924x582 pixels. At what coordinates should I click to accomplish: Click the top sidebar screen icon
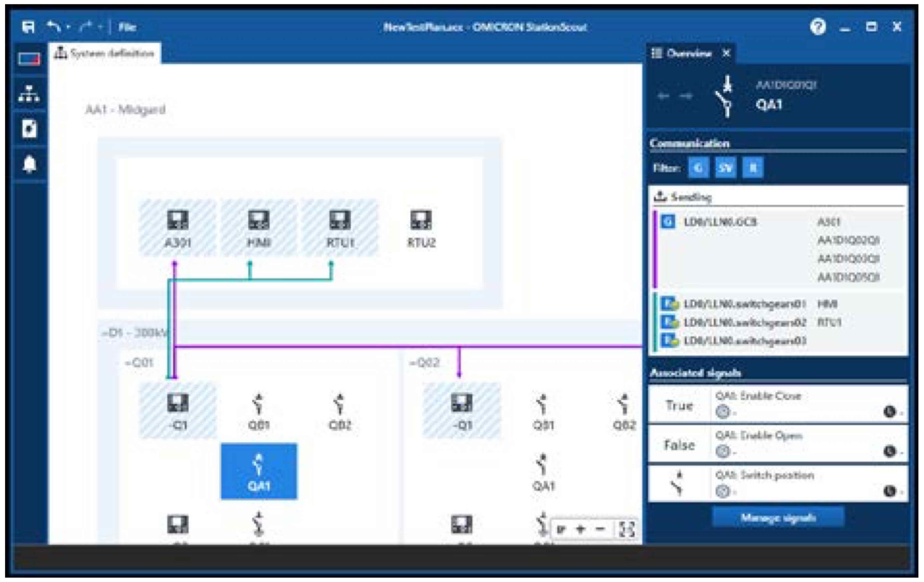click(29, 59)
